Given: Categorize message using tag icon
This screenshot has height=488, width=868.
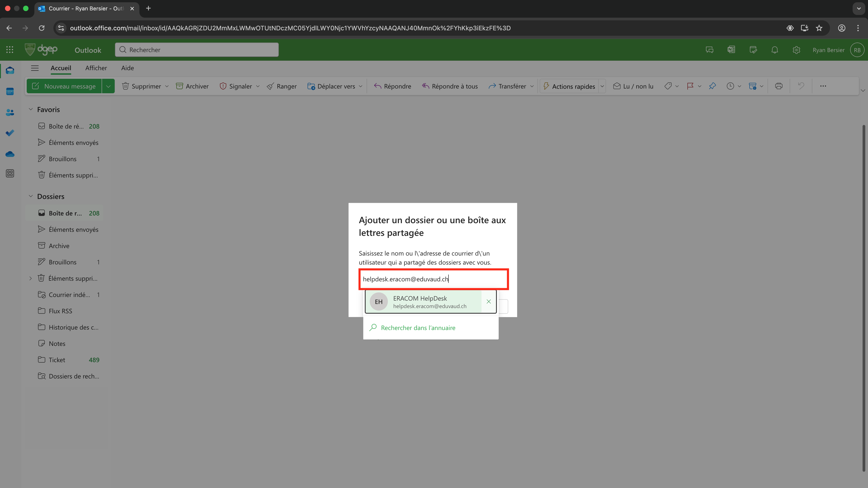Looking at the screenshot, I should 668,86.
